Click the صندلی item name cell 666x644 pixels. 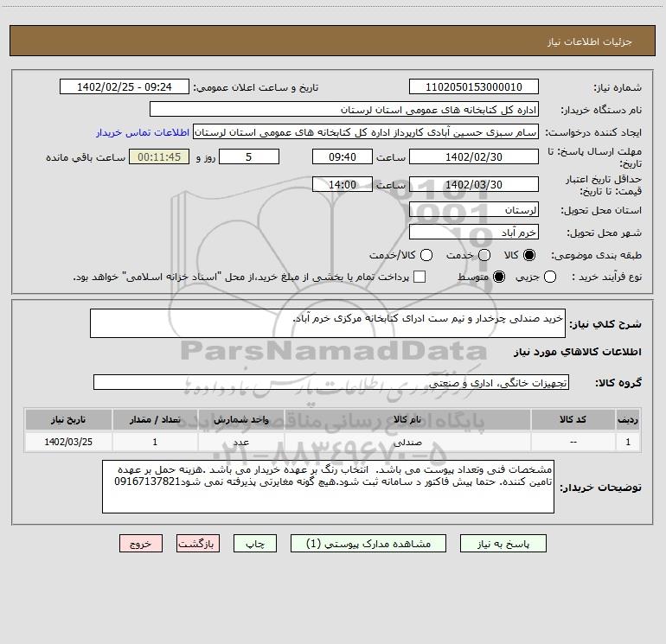[407, 442]
